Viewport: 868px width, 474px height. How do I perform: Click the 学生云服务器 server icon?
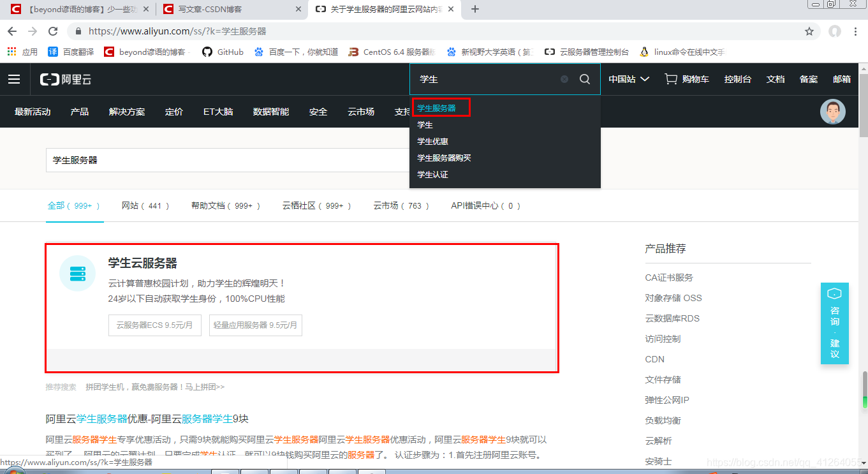[78, 273]
